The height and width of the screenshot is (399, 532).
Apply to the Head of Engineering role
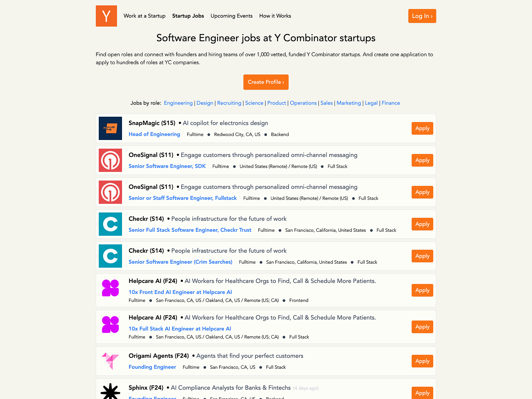click(422, 128)
